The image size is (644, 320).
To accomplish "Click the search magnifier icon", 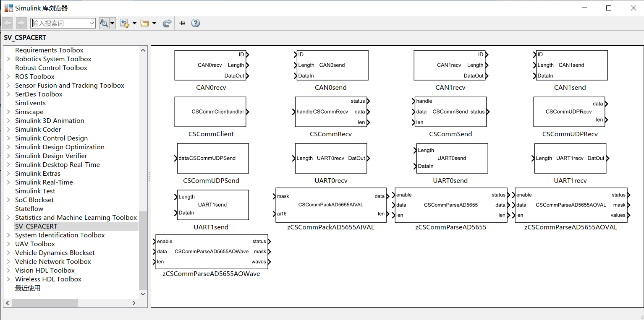I will tap(104, 23).
